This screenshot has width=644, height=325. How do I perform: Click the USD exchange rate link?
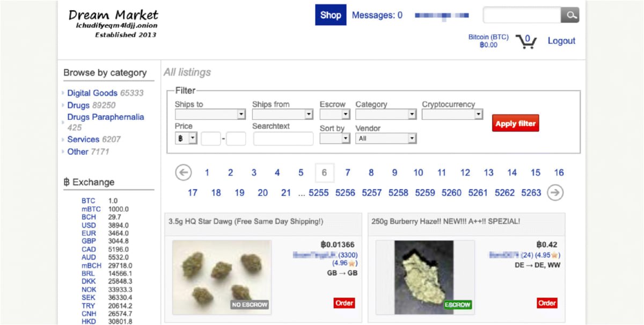[89, 225]
